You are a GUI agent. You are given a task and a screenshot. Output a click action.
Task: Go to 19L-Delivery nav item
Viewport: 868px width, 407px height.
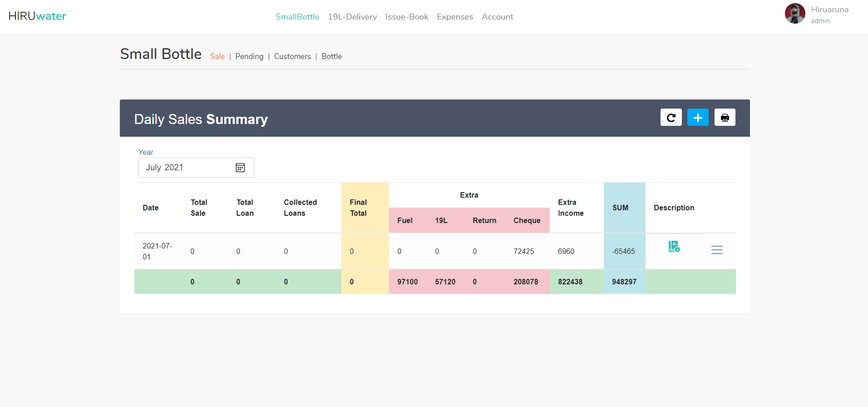[352, 17]
